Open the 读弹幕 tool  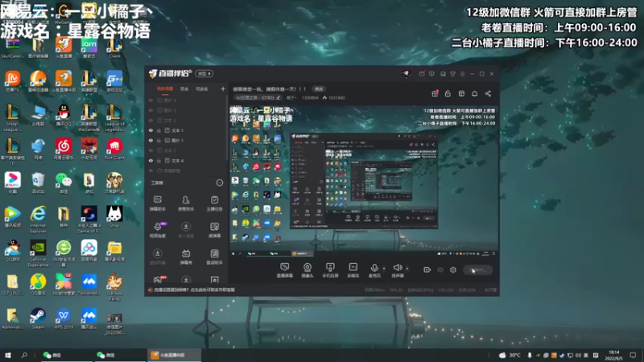tap(214, 229)
